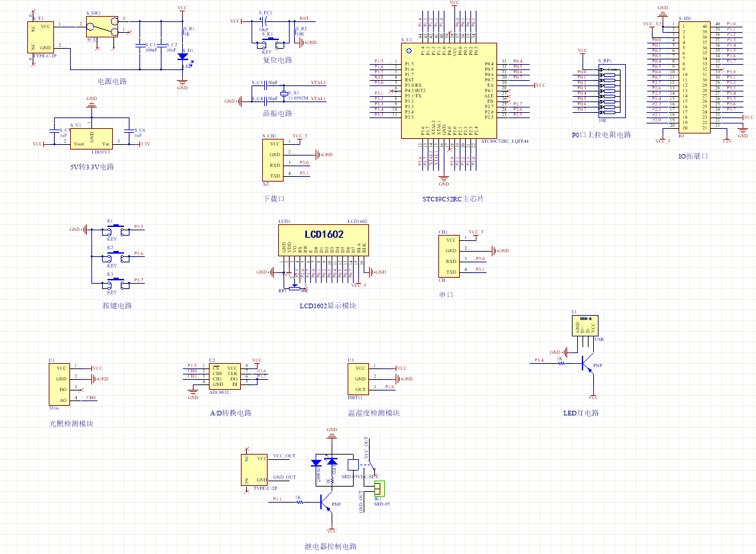
Task: Select the 1N4007 diode symbol
Action: click(317, 463)
